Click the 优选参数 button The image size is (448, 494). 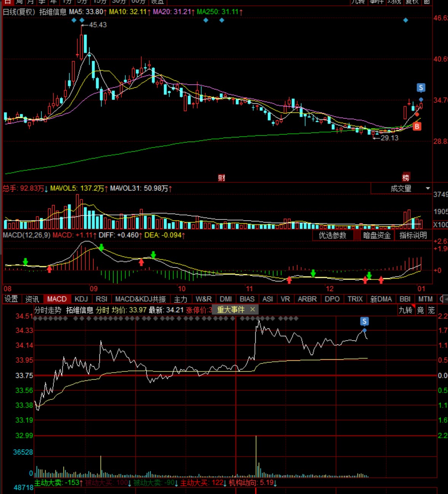(333, 235)
